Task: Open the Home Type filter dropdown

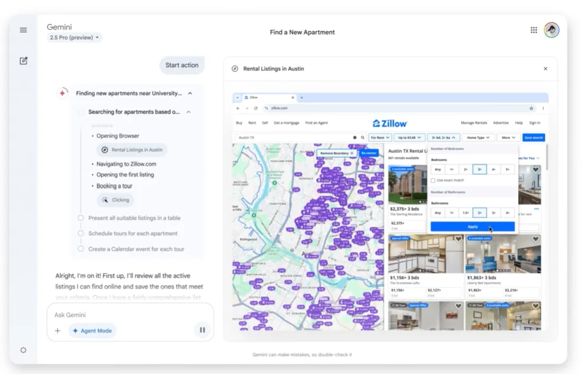Action: 478,137
